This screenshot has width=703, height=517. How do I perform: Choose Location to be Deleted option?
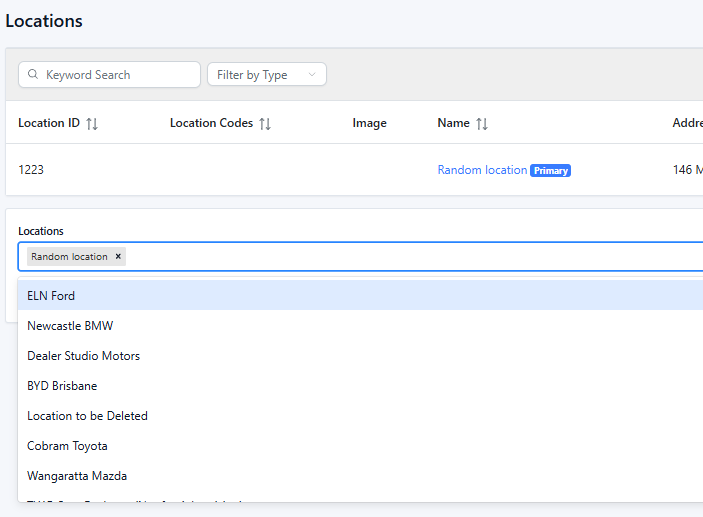coord(87,416)
